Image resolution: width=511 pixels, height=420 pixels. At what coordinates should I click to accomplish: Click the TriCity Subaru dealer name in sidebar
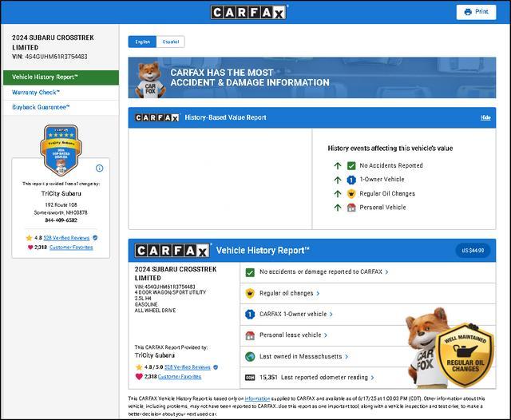(61, 193)
